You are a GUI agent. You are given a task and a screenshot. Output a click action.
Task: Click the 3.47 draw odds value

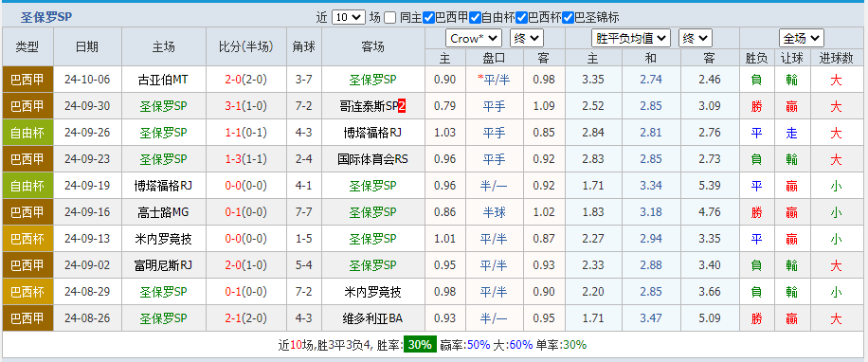click(651, 318)
